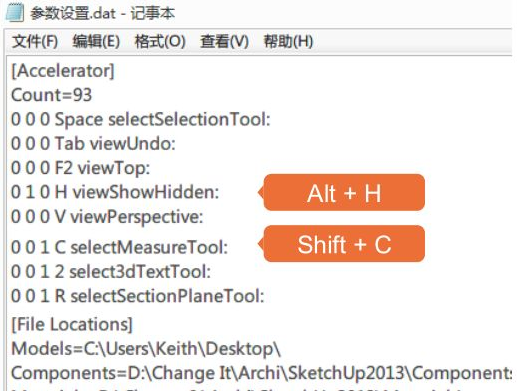The height and width of the screenshot is (391, 524).
Task: Place cursor on Space selectSelectionTool line
Action: [x=141, y=119]
